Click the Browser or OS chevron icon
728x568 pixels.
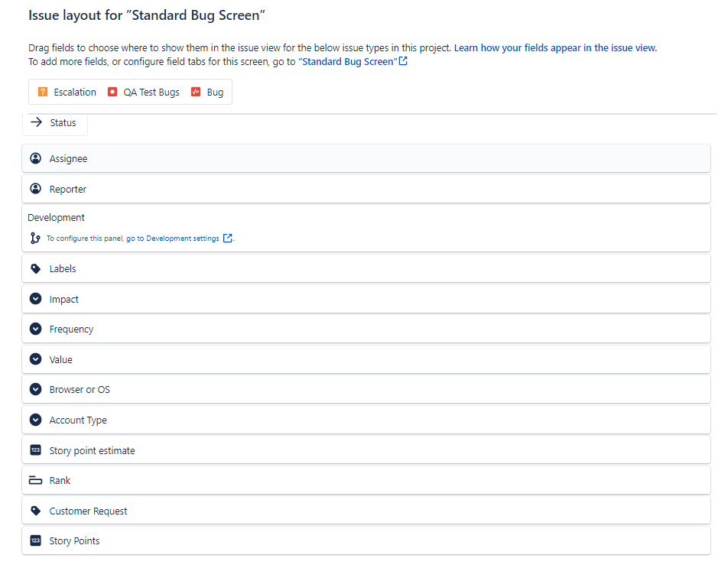(x=35, y=390)
